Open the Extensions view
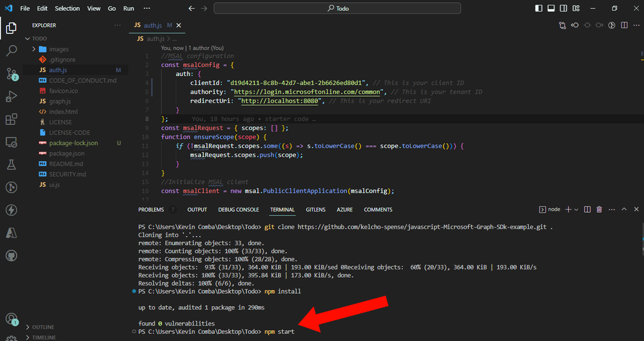This screenshot has width=644, height=341. pos(12,119)
